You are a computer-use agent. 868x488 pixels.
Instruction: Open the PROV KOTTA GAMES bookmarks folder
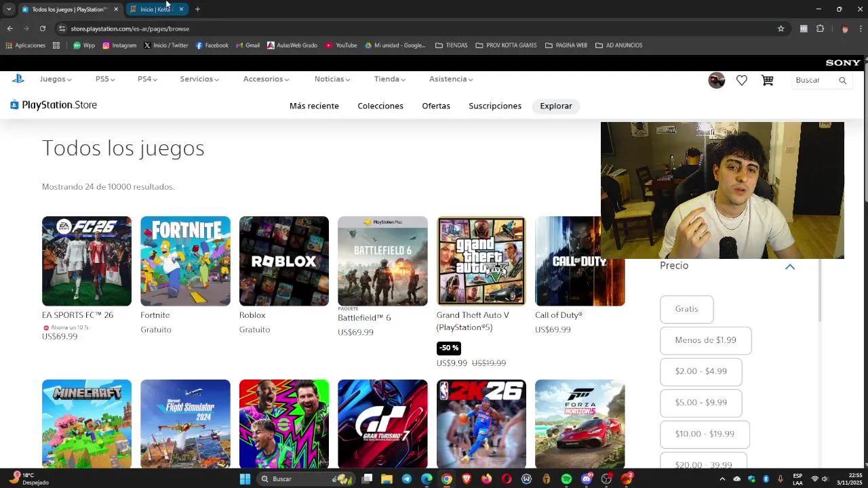(506, 45)
